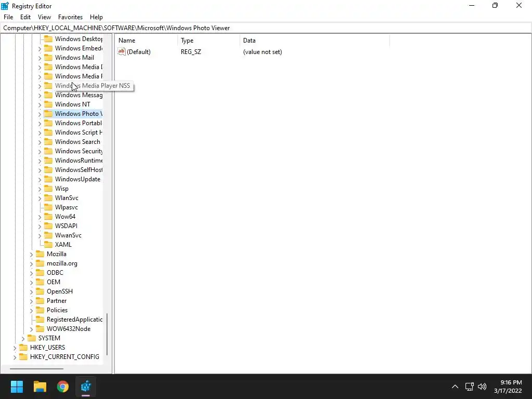Image resolution: width=532 pixels, height=399 pixels.
Task: Select the REG_SZ type cell
Action: pyautogui.click(x=191, y=52)
